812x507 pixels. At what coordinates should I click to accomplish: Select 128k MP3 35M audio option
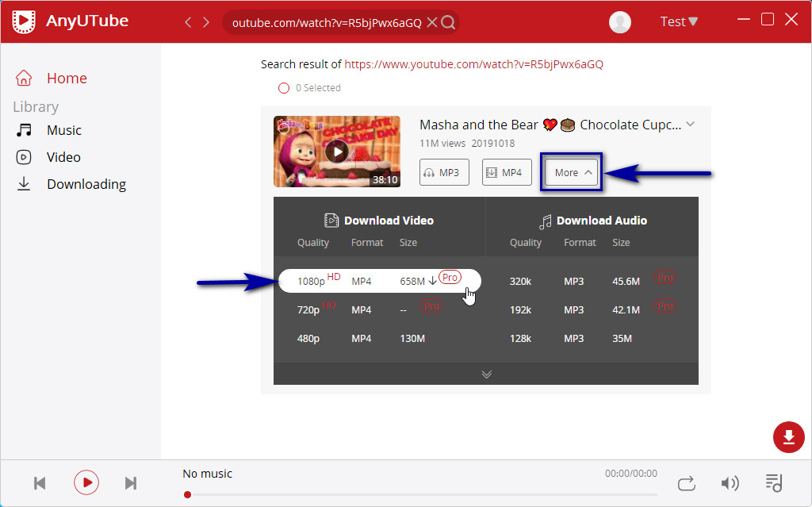point(592,339)
